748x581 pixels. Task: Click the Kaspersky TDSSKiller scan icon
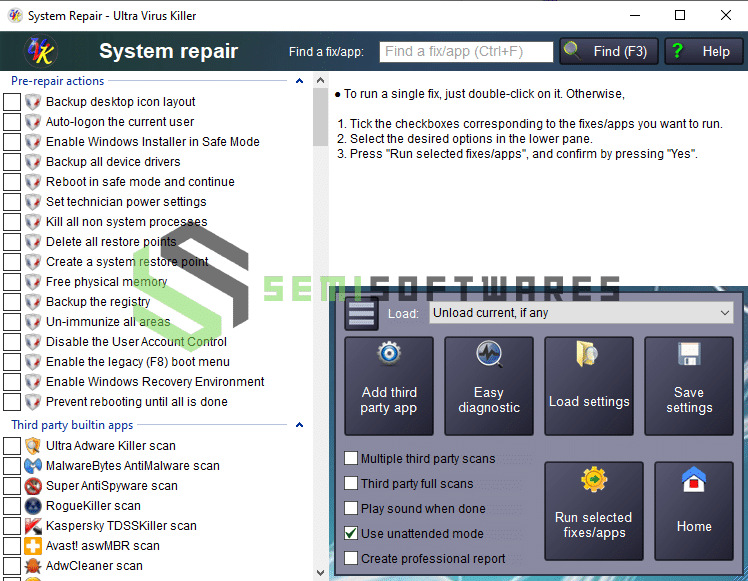point(33,526)
